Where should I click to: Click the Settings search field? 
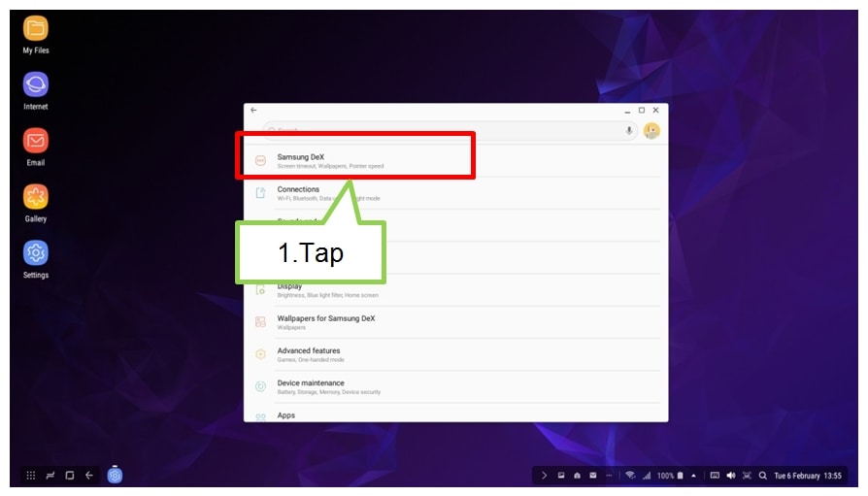(451, 131)
